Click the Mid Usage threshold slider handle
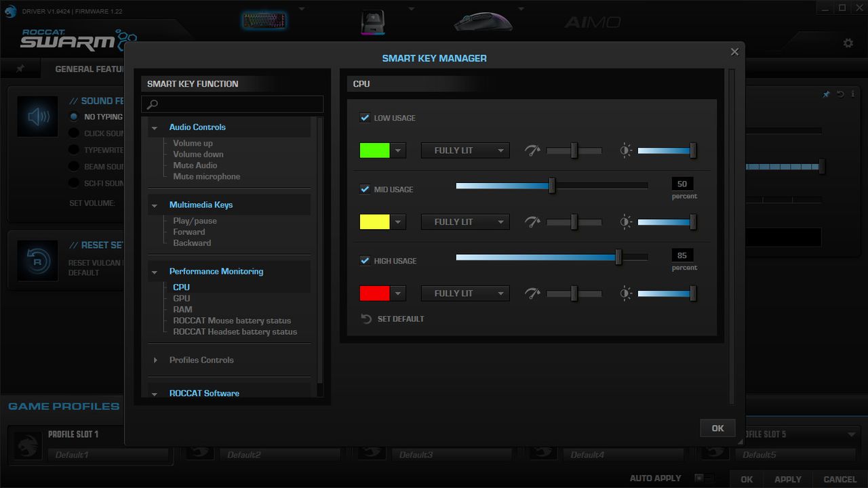Screen dimensions: 868x488 (552, 185)
